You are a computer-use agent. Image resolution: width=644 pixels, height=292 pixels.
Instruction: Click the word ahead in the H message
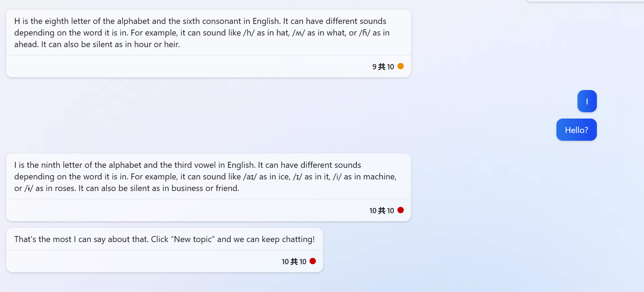[x=25, y=44]
